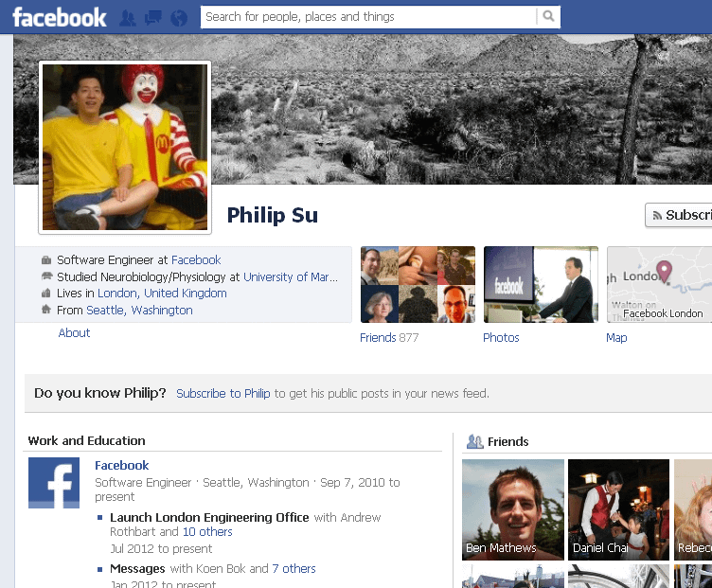712x588 pixels.
Task: Open the Photos link
Action: click(501, 338)
